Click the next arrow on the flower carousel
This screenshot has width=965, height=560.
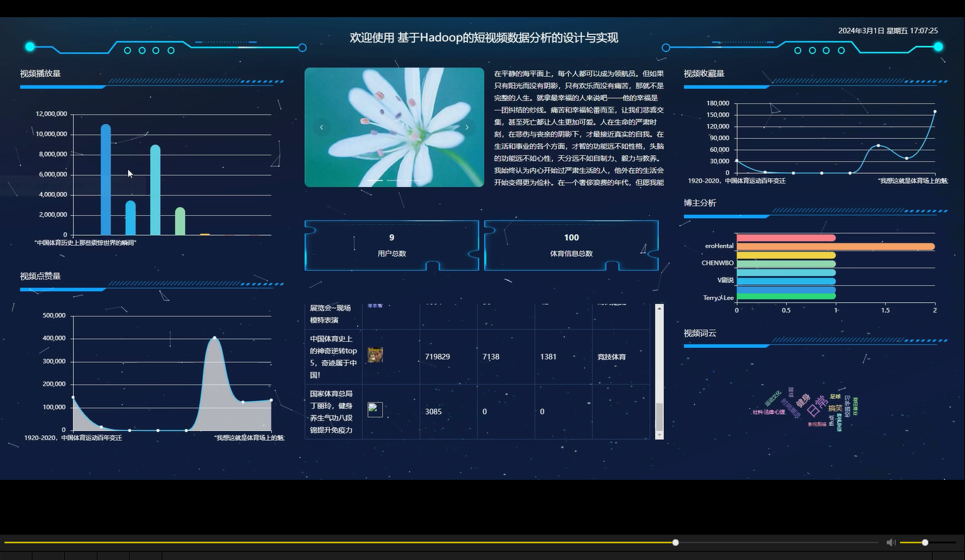click(x=467, y=127)
